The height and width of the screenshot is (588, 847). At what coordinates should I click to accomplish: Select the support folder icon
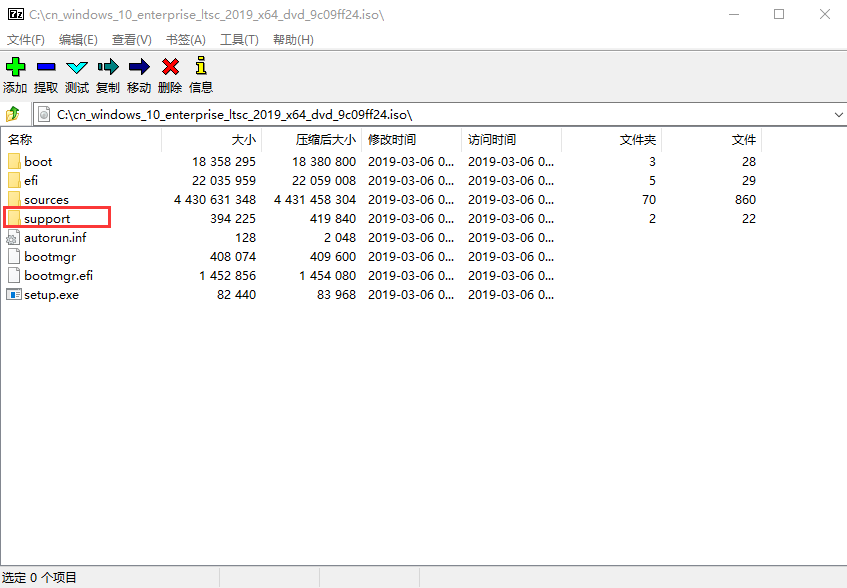14,218
